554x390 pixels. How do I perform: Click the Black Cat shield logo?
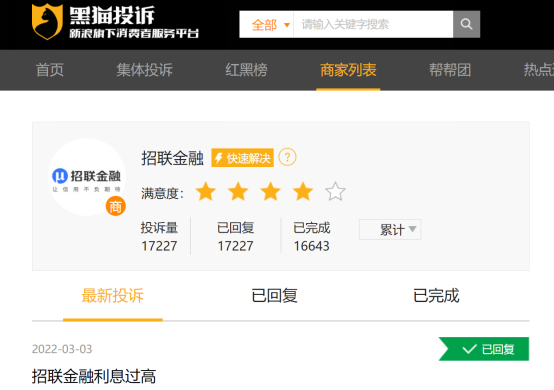[47, 21]
